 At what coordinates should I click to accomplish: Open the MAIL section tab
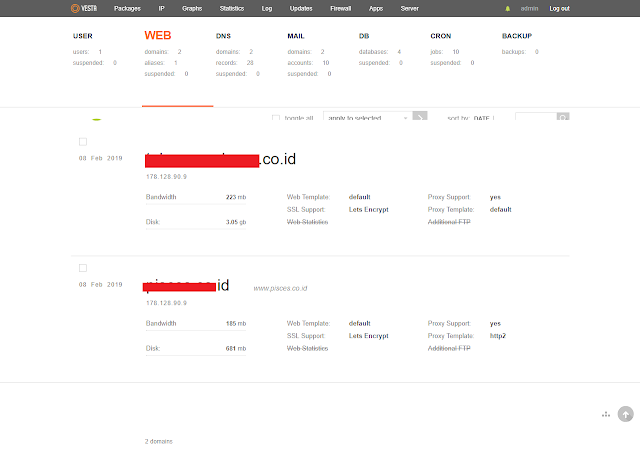(x=298, y=36)
